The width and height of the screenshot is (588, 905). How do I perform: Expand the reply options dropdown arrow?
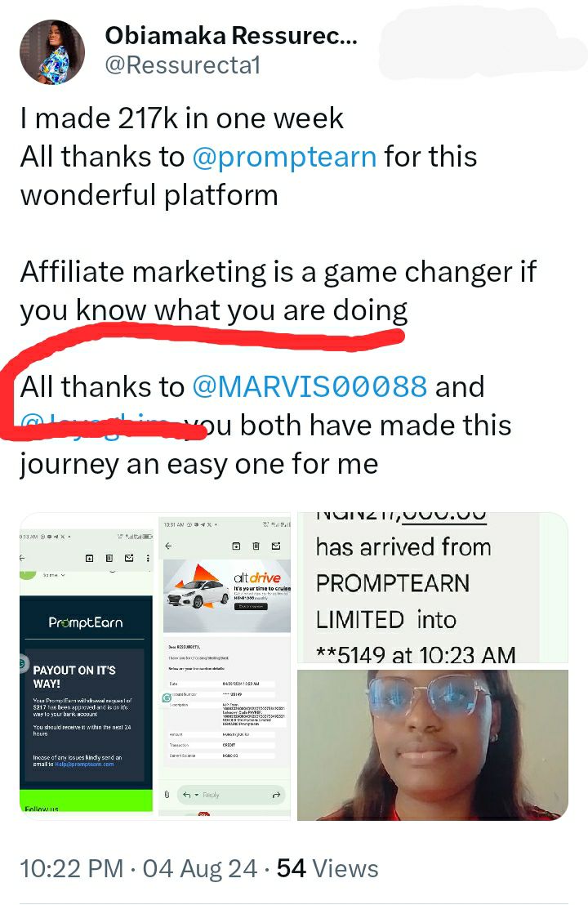197,795
